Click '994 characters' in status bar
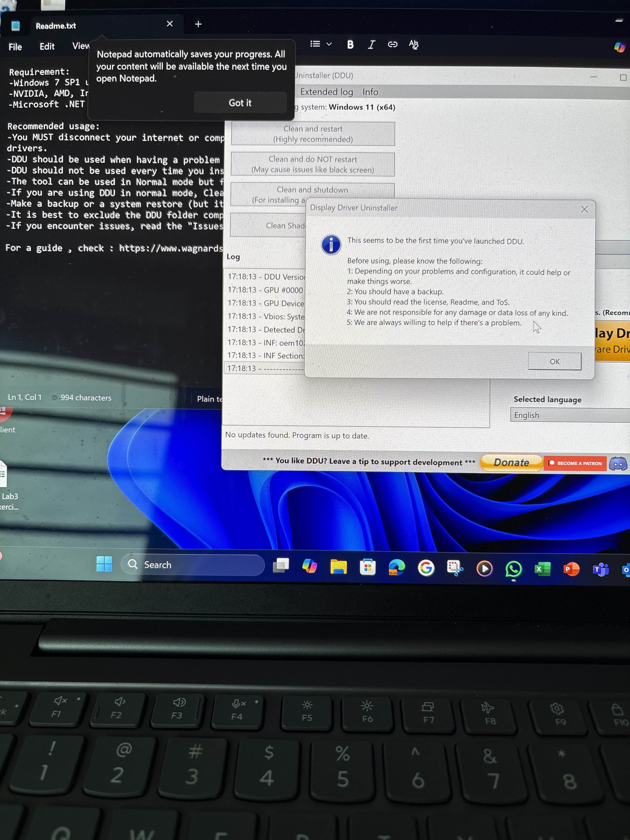 click(x=86, y=397)
